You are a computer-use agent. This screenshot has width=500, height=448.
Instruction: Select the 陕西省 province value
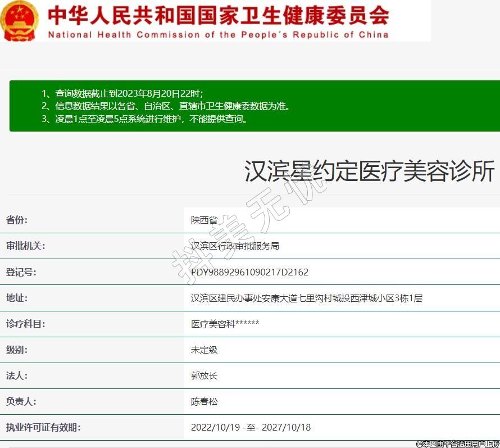(204, 220)
